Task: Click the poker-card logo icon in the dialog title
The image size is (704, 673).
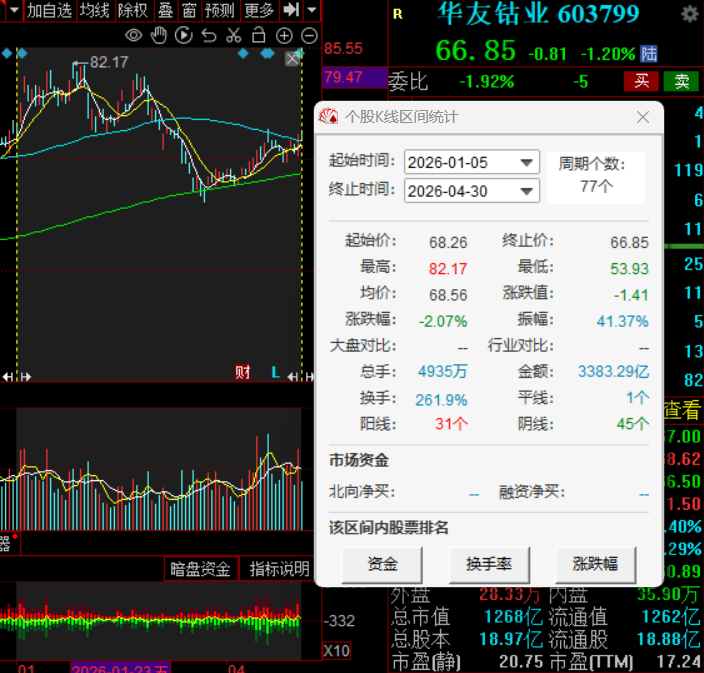Action: (328, 117)
